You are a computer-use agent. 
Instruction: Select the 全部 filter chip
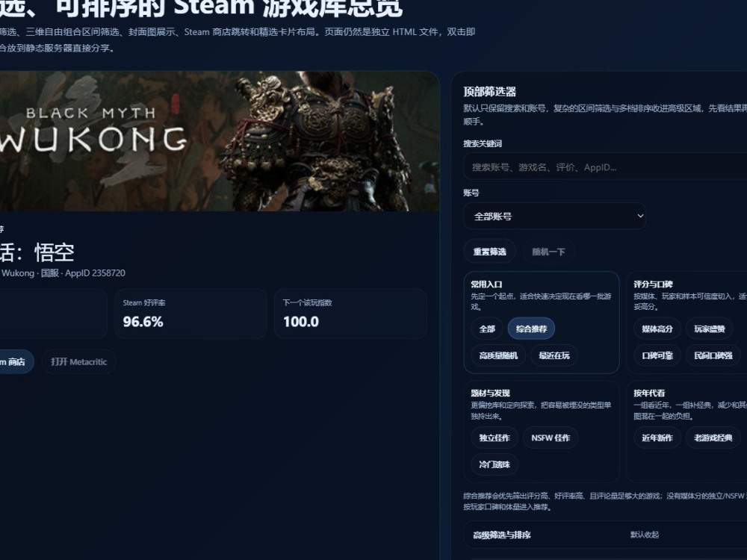487,329
